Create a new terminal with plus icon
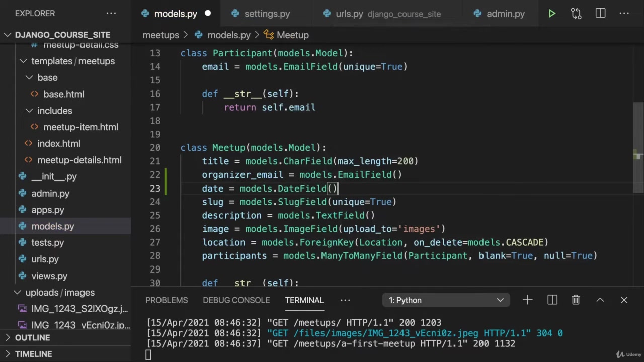Screen dimensions: 644x362 [527, 300]
